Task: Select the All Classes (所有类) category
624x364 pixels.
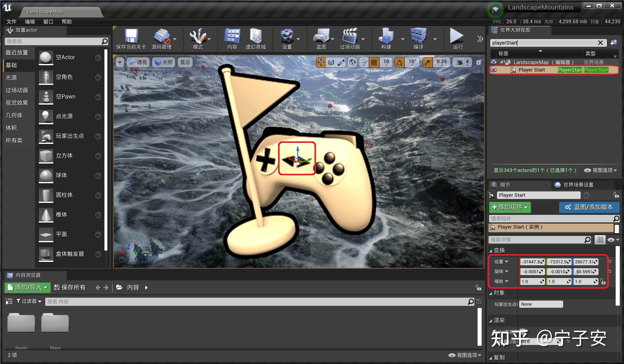Action: (x=14, y=141)
